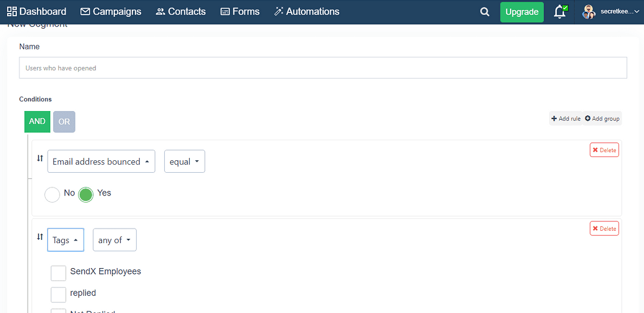The image size is (644, 313).
Task: Check the SendX Employees tag
Action: click(x=58, y=273)
